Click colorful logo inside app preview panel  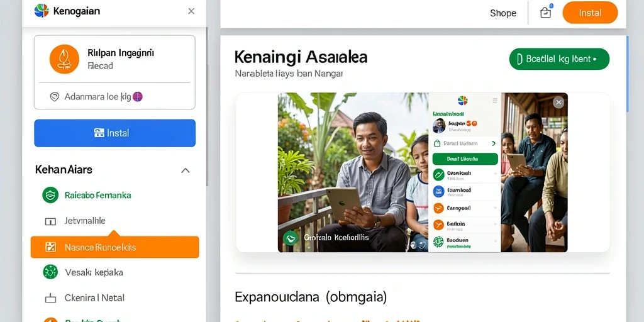click(462, 101)
